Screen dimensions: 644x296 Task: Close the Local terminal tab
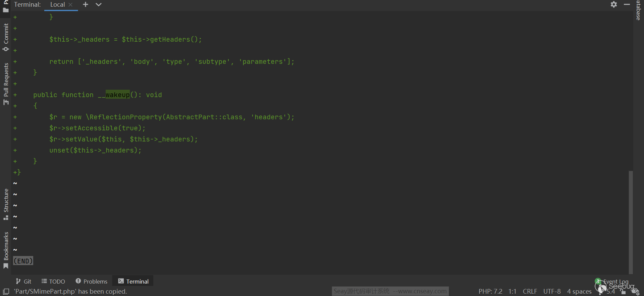pyautogui.click(x=70, y=5)
